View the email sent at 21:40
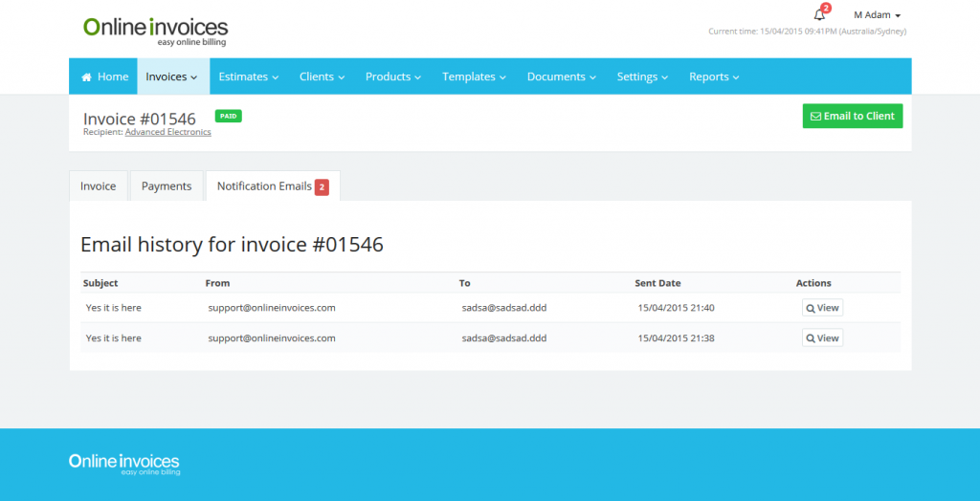980x501 pixels. pyautogui.click(x=822, y=308)
